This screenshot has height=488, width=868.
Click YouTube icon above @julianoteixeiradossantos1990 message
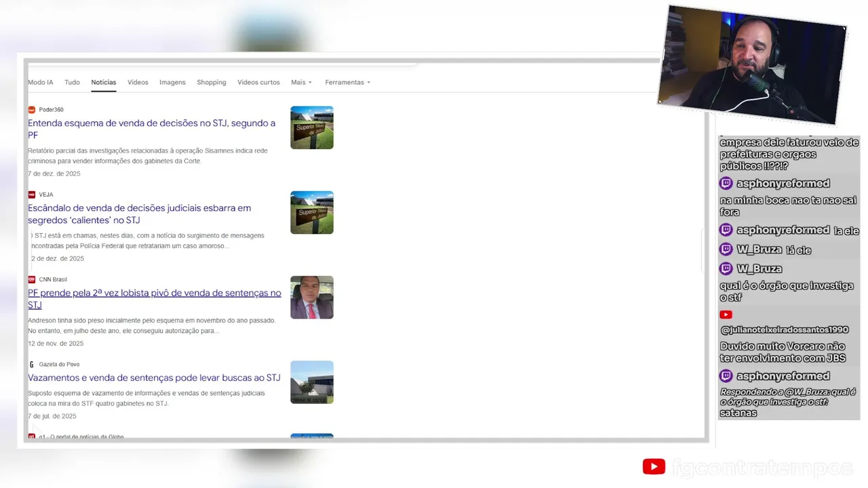(726, 314)
